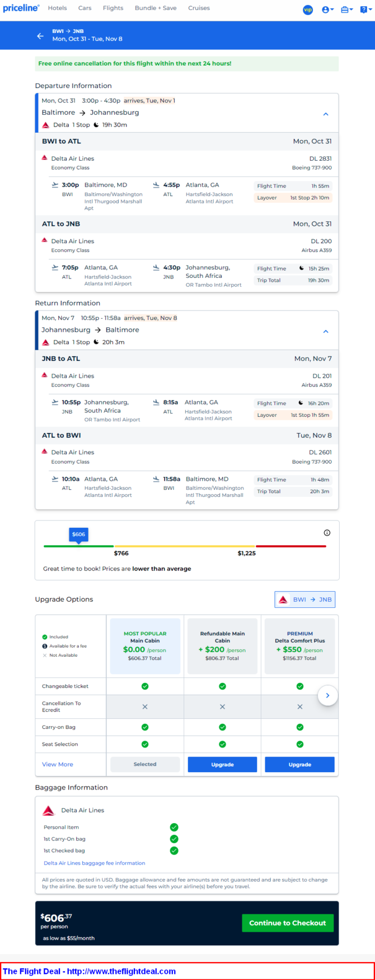Click the Included legend checkmark
The height and width of the screenshot is (980, 375).
pos(45,637)
